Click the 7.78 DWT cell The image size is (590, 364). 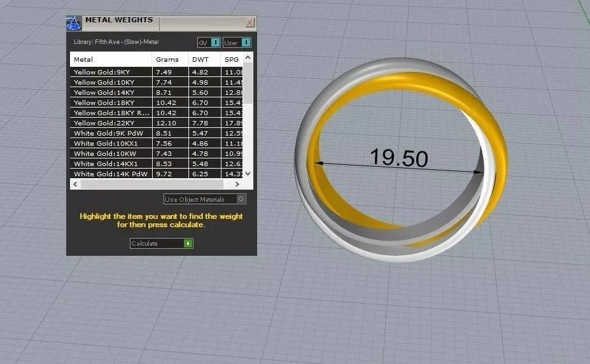pos(204,123)
